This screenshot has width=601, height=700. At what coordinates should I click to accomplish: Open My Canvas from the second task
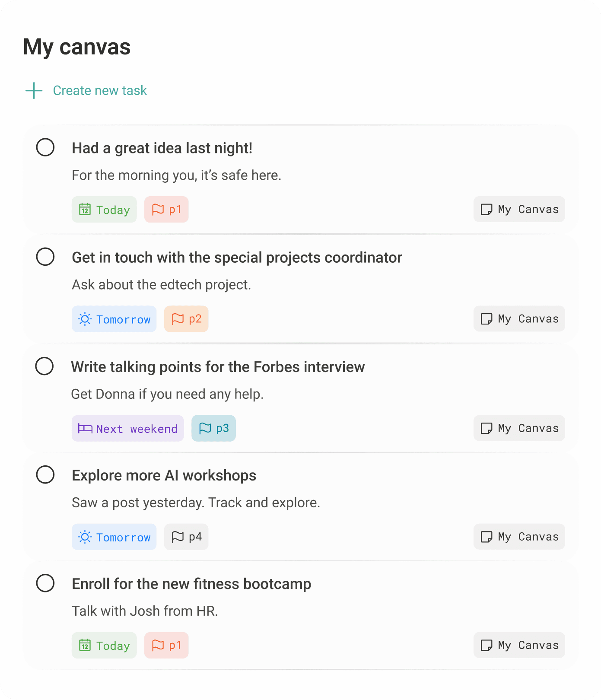pyautogui.click(x=519, y=318)
